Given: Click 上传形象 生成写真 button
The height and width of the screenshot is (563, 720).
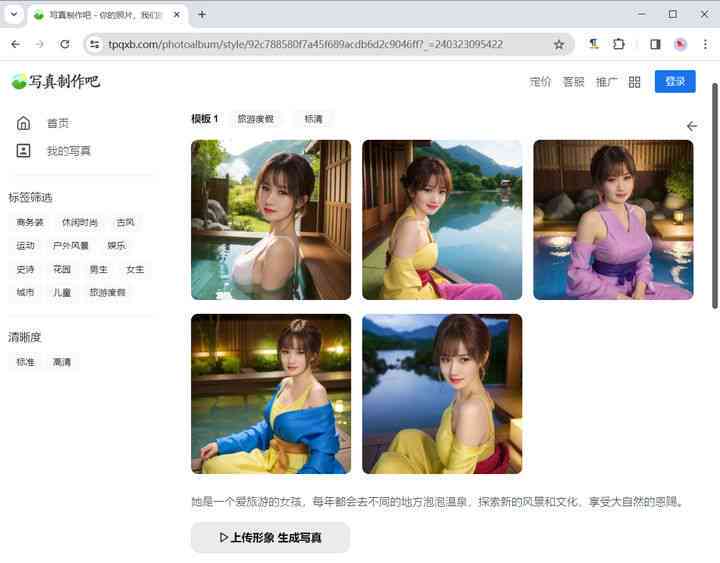Looking at the screenshot, I should click(x=270, y=537).
